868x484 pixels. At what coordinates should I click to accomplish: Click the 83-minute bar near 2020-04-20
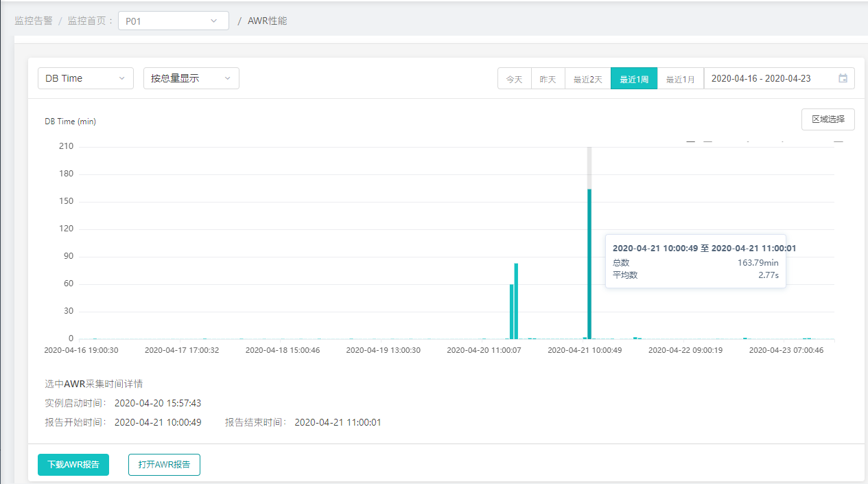pyautogui.click(x=516, y=301)
